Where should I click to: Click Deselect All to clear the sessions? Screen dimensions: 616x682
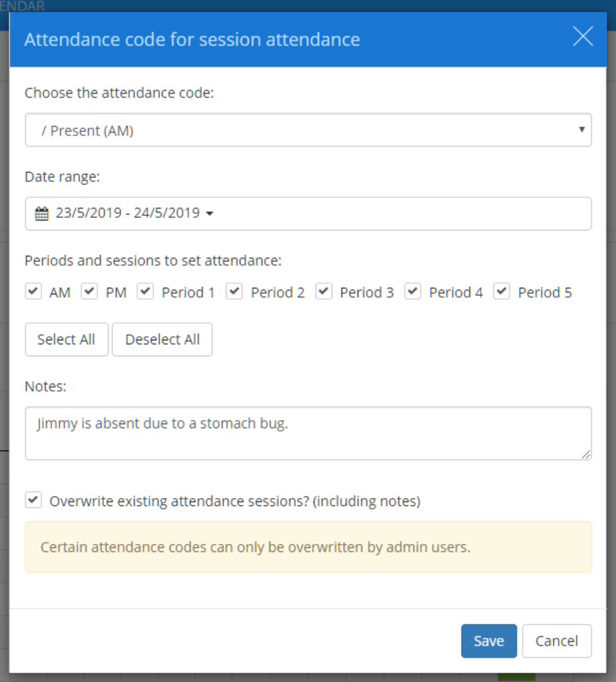pyautogui.click(x=162, y=339)
